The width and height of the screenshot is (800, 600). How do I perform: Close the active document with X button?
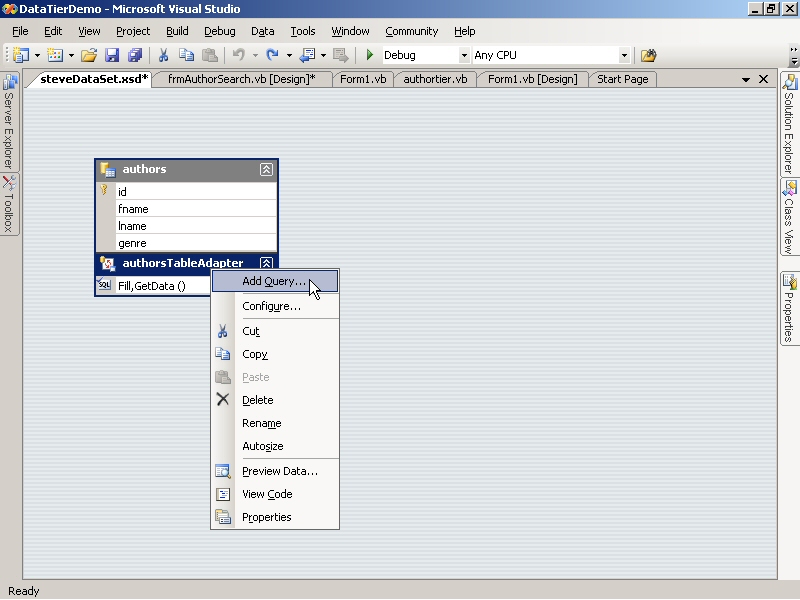click(x=763, y=79)
